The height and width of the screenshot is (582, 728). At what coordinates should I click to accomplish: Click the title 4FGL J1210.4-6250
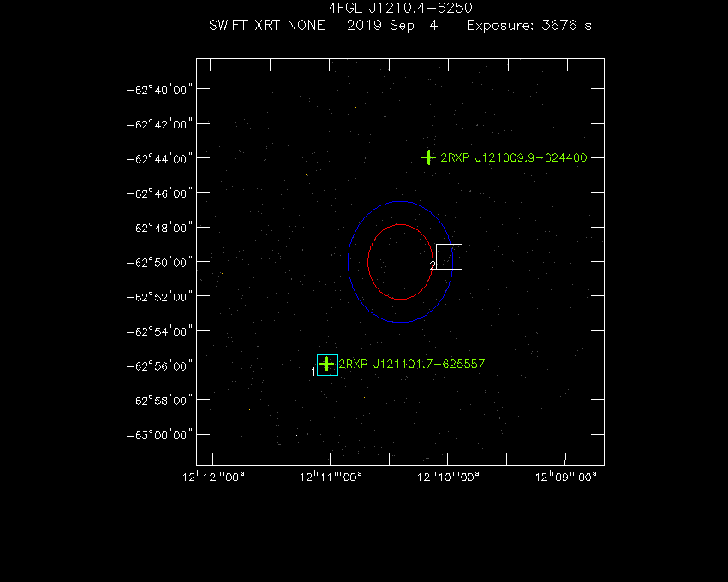(x=400, y=8)
